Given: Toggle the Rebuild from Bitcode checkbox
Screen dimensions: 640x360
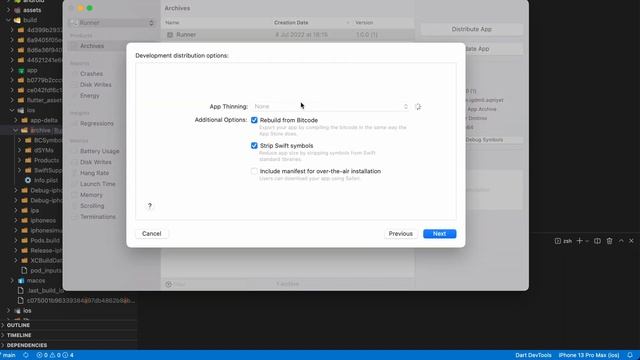Looking at the screenshot, I should pos(254,120).
